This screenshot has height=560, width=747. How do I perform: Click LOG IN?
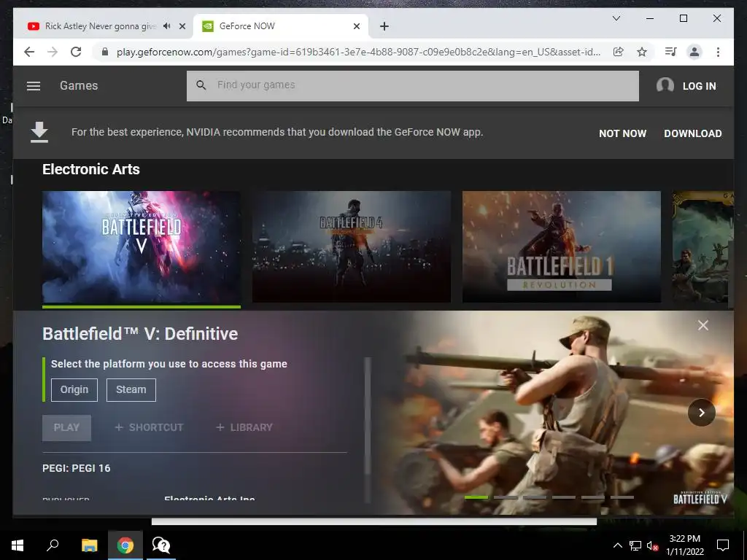click(x=699, y=86)
